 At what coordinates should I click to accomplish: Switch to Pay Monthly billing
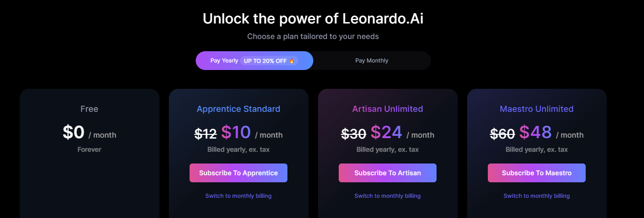coord(372,61)
